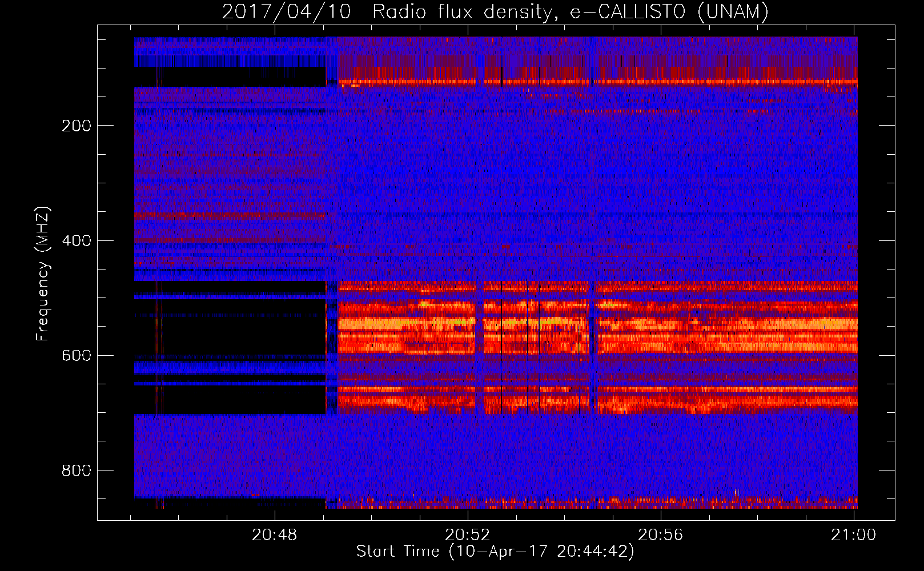924x571 pixels.
Task: Click the 20:52 time tick label
Action: coord(468,535)
